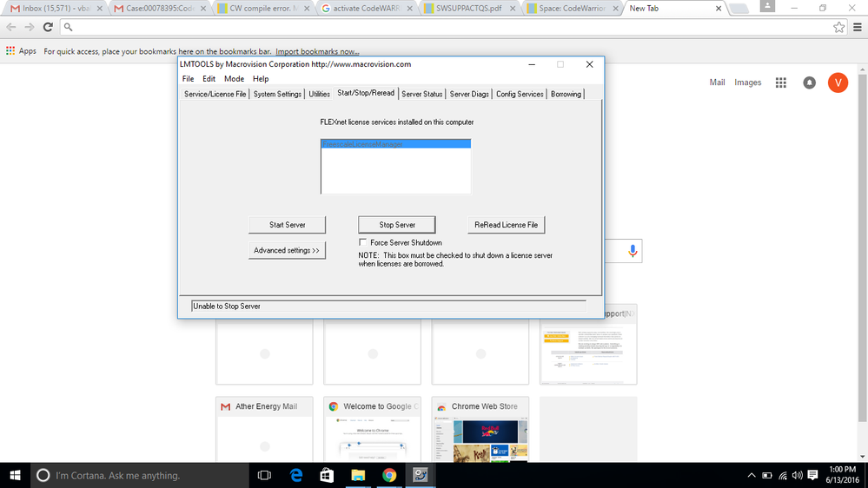Open Windows Start menu
Viewport: 868px width, 488px height.
15,475
